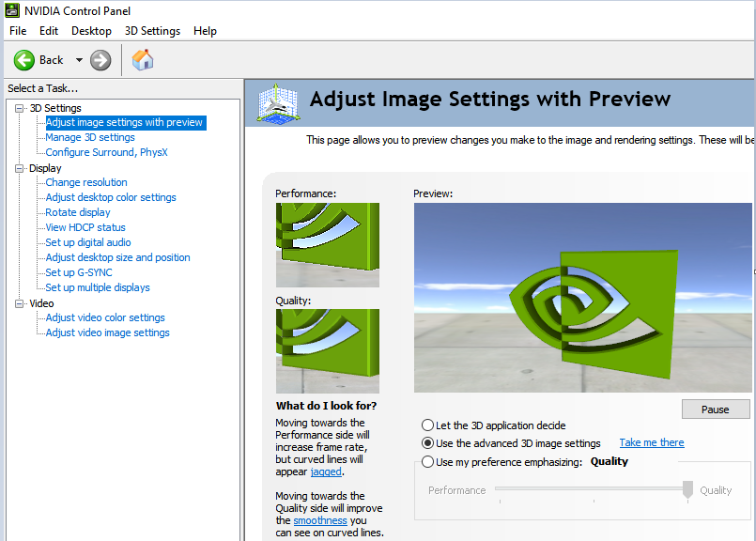Image resolution: width=756 pixels, height=541 pixels.
Task: Open the Desktop menu
Action: [91, 31]
